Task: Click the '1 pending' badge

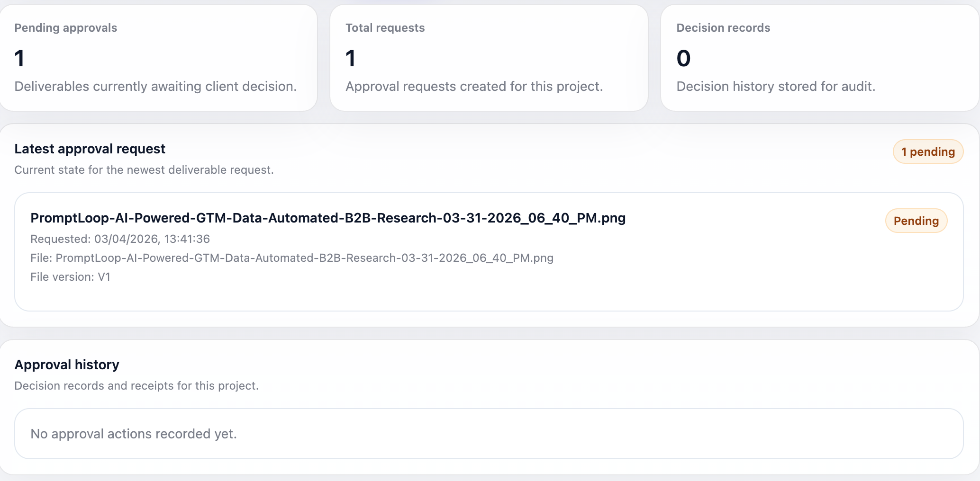Action: [x=928, y=151]
